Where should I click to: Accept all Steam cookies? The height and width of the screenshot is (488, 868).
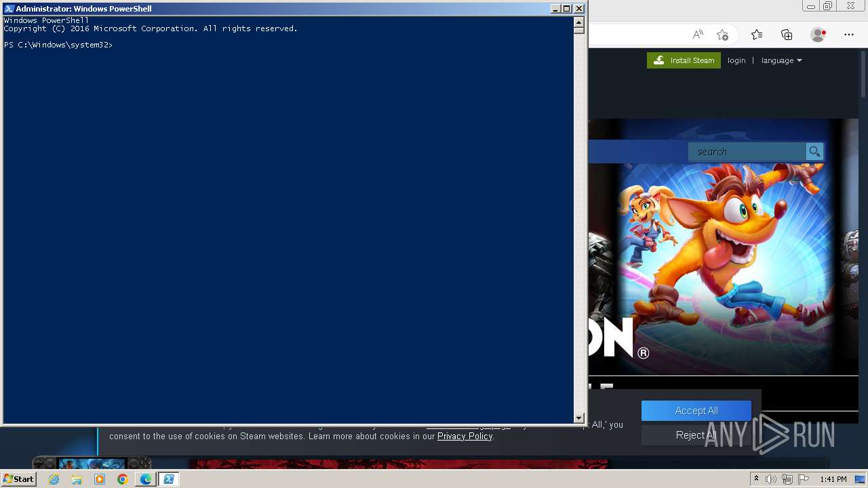pyautogui.click(x=696, y=411)
